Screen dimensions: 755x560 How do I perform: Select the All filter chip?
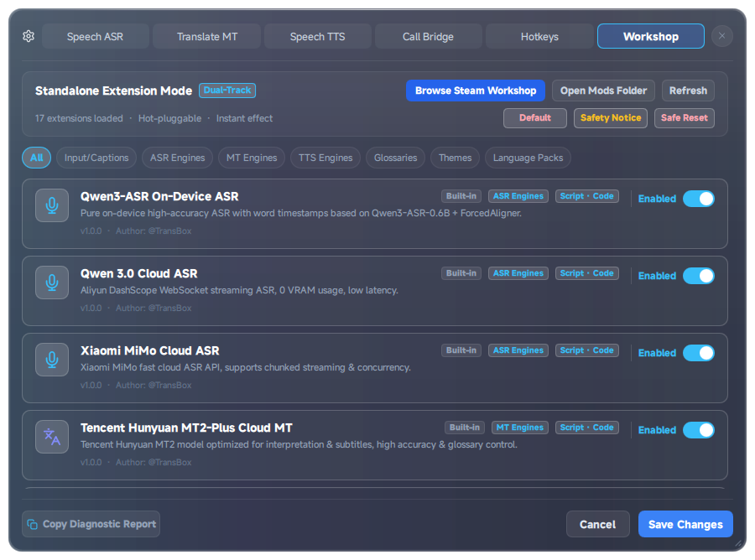coord(37,158)
